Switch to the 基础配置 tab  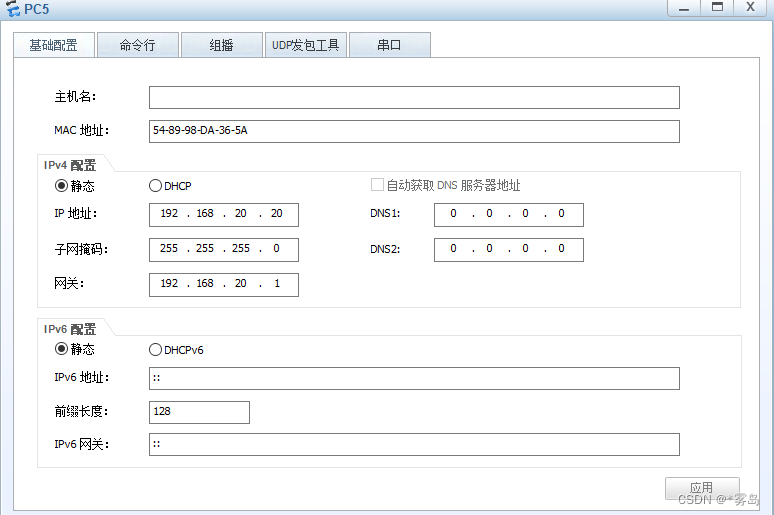pos(54,45)
